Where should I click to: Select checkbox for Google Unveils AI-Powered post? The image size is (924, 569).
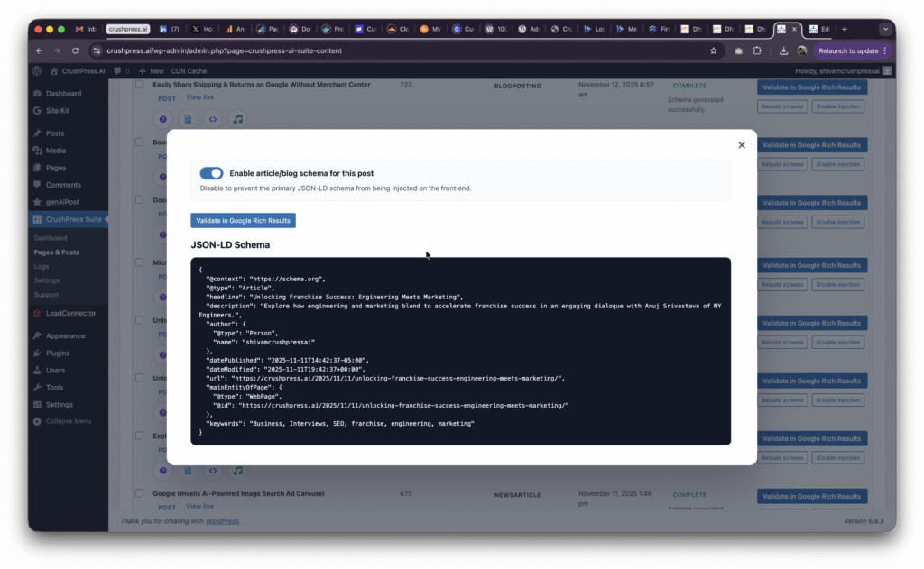[x=139, y=493]
